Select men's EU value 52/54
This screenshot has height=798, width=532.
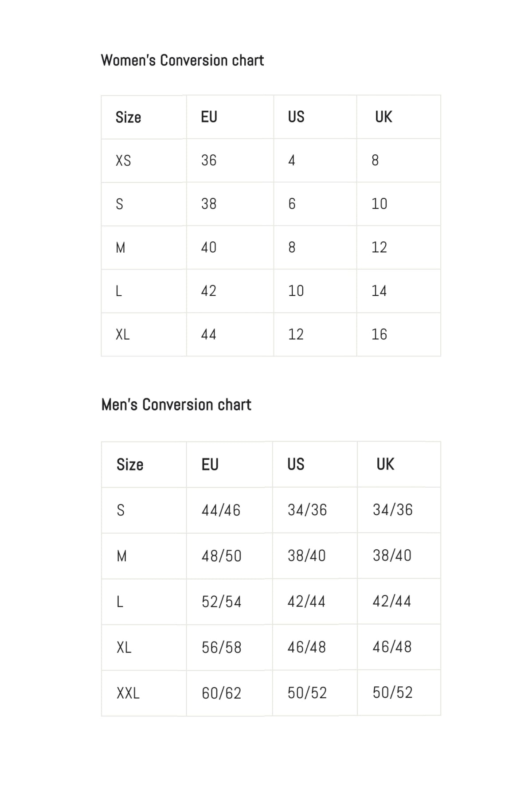pyautogui.click(x=221, y=602)
